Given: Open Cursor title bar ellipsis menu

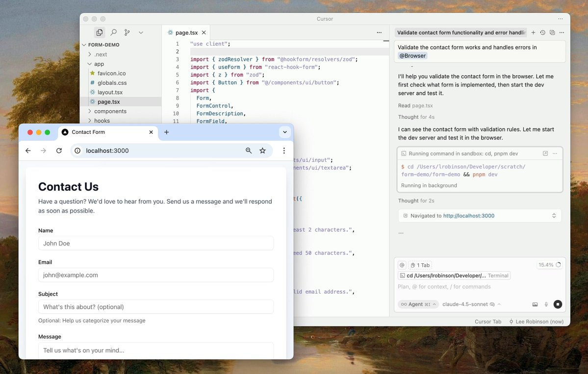Looking at the screenshot, I should tap(560, 19).
